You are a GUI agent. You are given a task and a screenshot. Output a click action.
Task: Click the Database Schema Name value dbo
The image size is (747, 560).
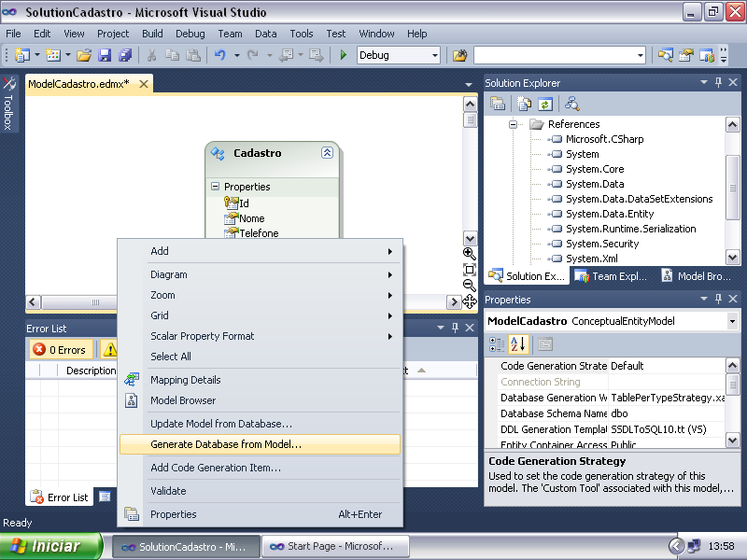[667, 413]
